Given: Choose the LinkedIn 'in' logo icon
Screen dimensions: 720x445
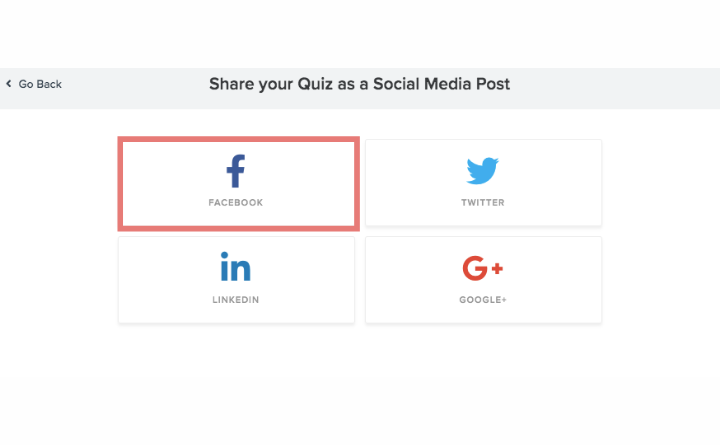Looking at the screenshot, I should 236,267.
